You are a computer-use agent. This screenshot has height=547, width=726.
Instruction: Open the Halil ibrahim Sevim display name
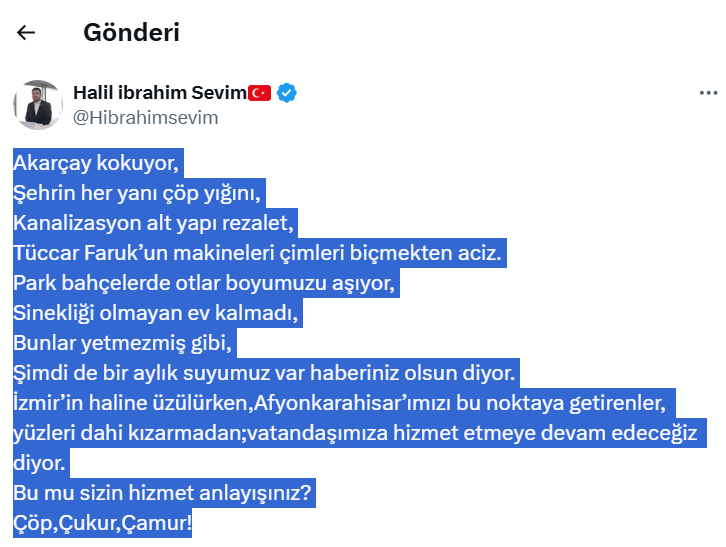coord(160,93)
